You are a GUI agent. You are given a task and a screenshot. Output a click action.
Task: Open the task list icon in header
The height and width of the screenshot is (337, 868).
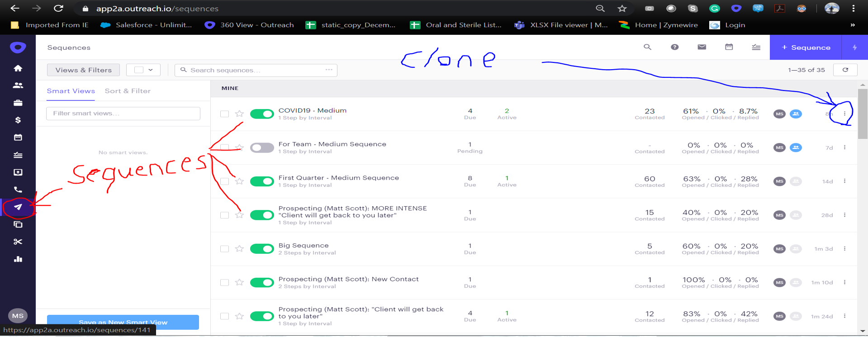tap(756, 47)
